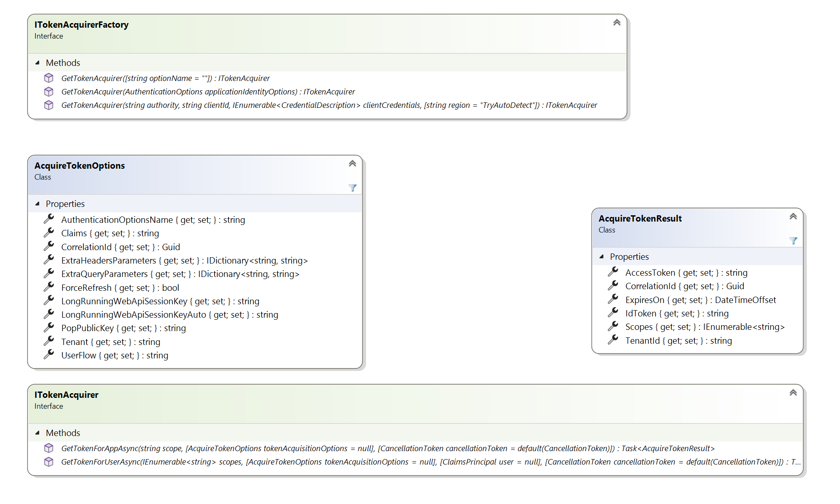Click cube icon of GetTokenAcquirer optionName method

[x=49, y=78]
